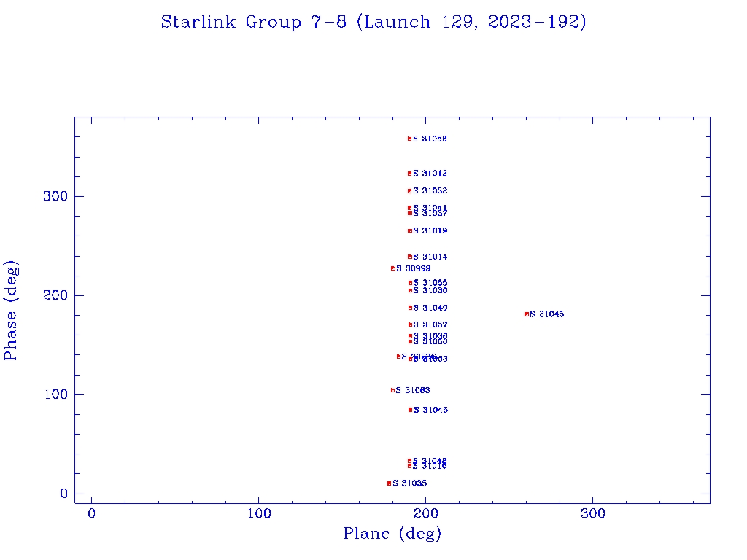Click the red marker beside S 31012
747x560 pixels.
[410, 174]
